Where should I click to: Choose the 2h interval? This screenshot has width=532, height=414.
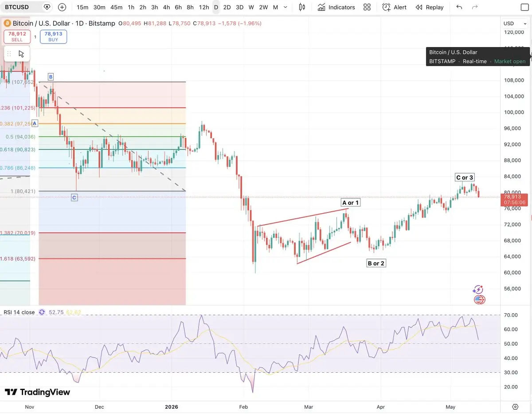pyautogui.click(x=143, y=7)
